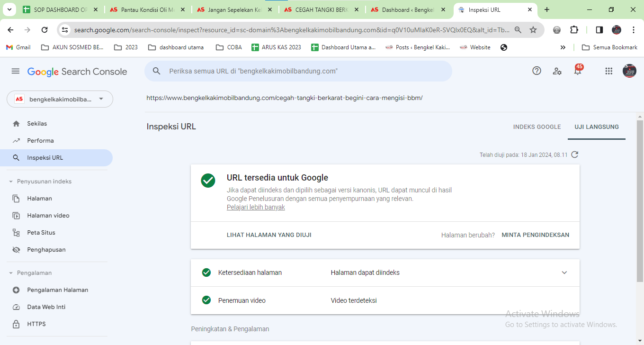Open the Google account avatar in Search Console
Screen dimensions: 644x345
629,71
